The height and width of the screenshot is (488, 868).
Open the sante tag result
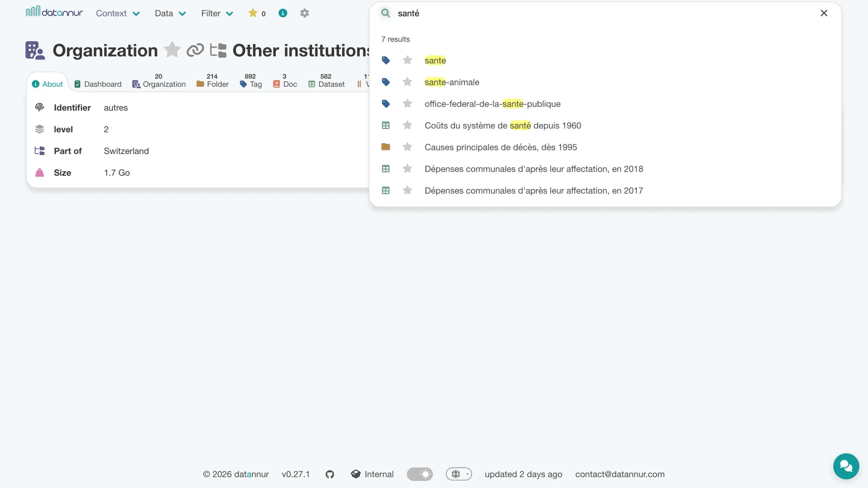tap(435, 60)
